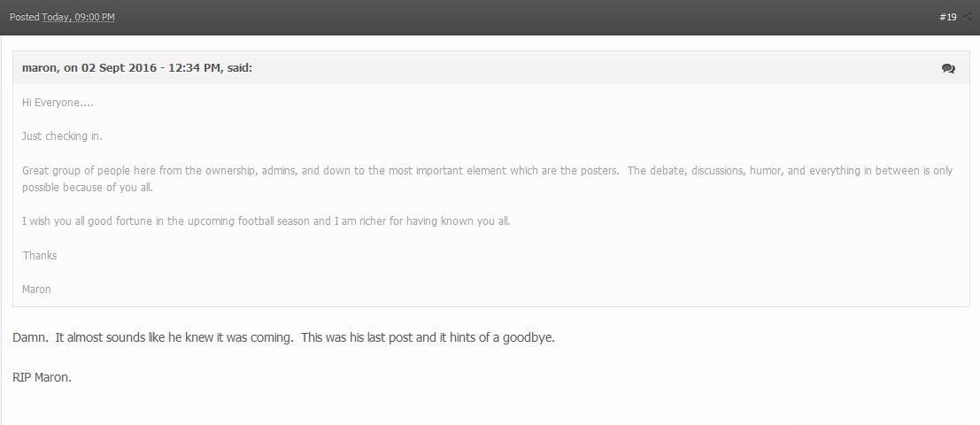Click username 'maron' in quote header
Viewport: 980px width, 425px height.
tap(39, 67)
